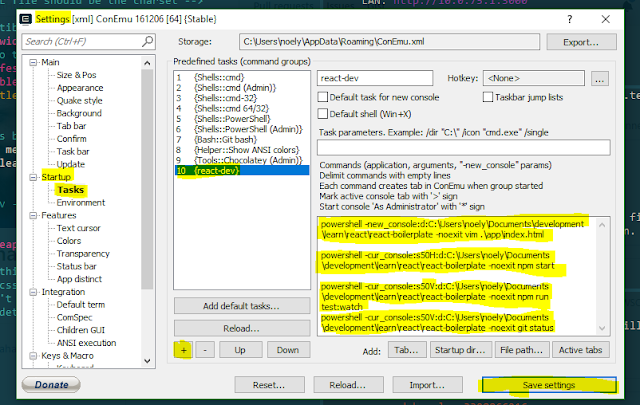This screenshot has width=640, height=405.
Task: Click the search magnifier icon
Action: click(x=147, y=41)
